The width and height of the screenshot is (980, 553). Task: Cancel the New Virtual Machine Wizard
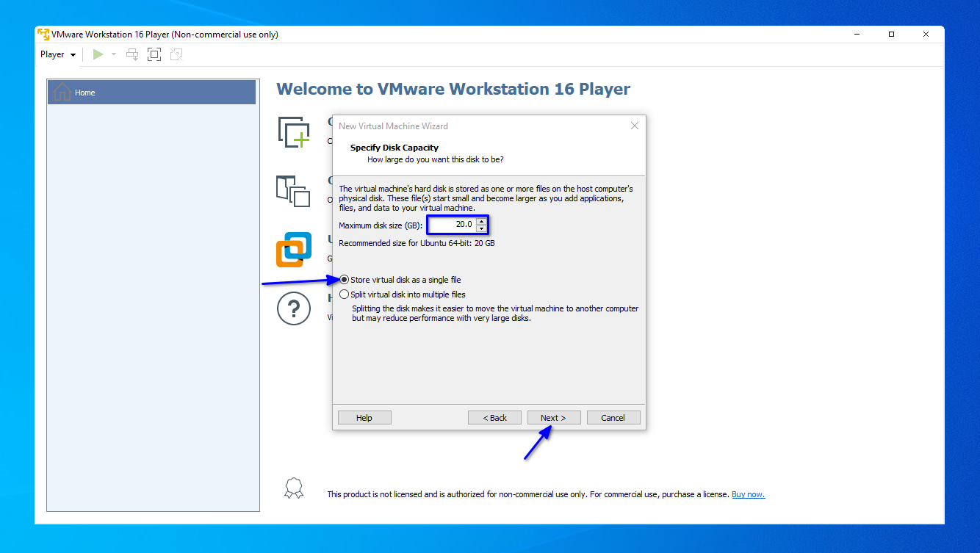pos(613,418)
